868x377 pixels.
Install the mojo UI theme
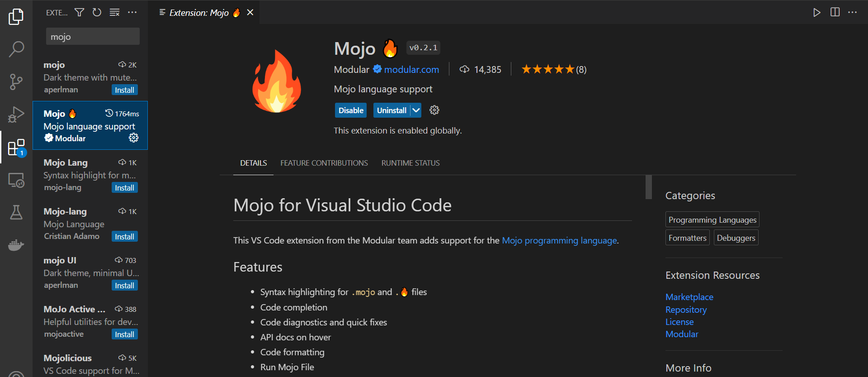point(124,286)
